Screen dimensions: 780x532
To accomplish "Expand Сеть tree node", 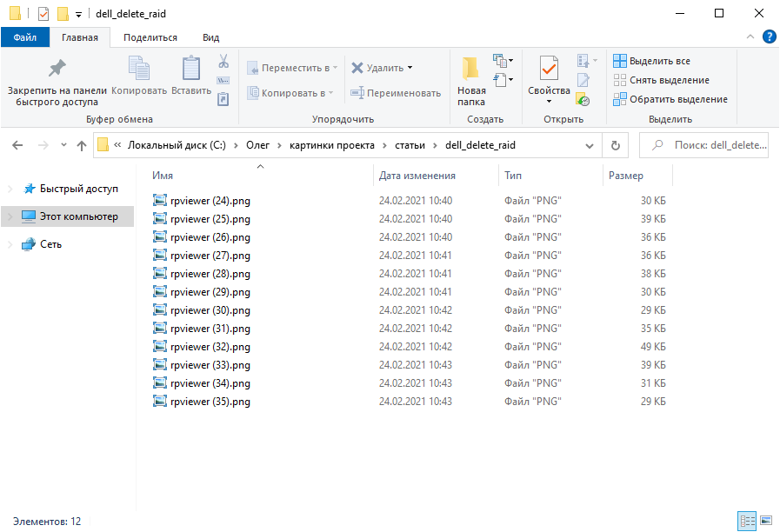I will (x=10, y=244).
